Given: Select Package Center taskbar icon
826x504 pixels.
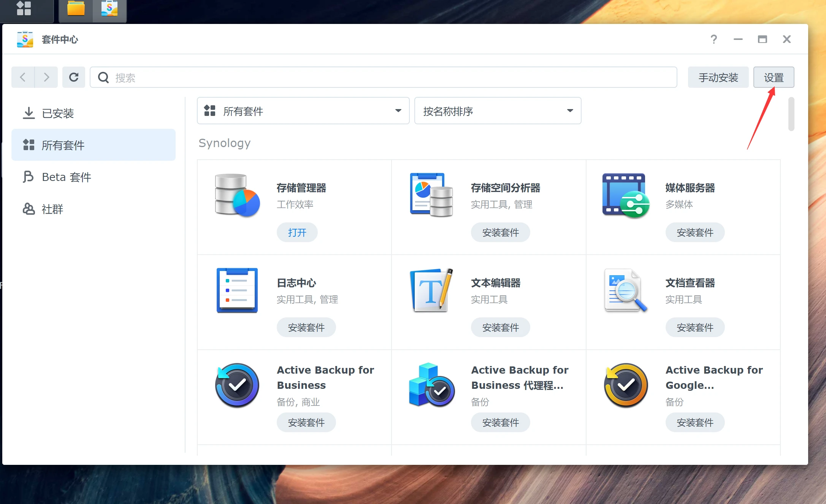Looking at the screenshot, I should pyautogui.click(x=109, y=8).
